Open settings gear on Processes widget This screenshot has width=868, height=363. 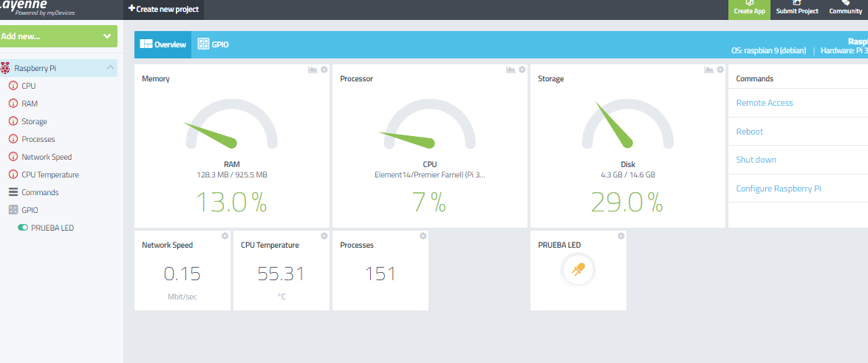click(x=423, y=236)
